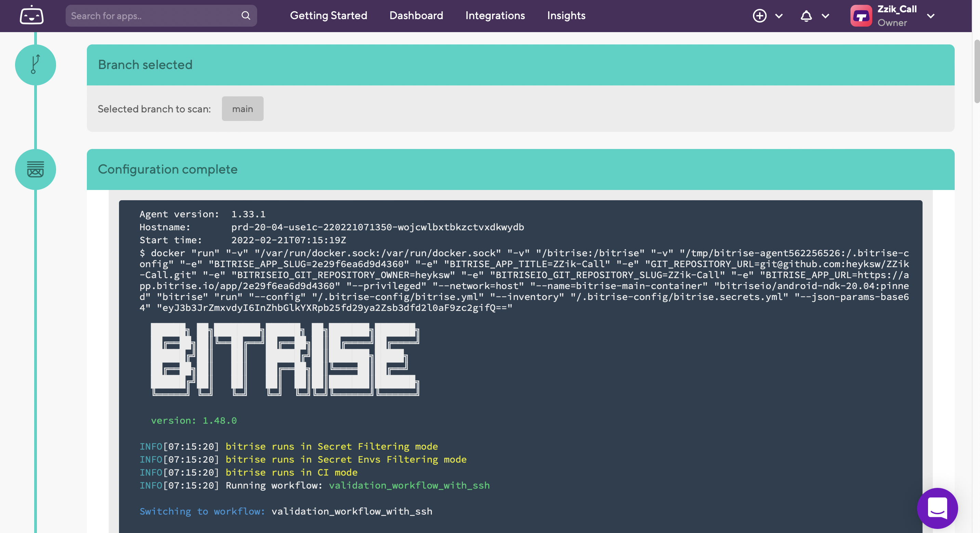Image resolution: width=980 pixels, height=533 pixels.
Task: Select the main branch tag
Action: (242, 109)
